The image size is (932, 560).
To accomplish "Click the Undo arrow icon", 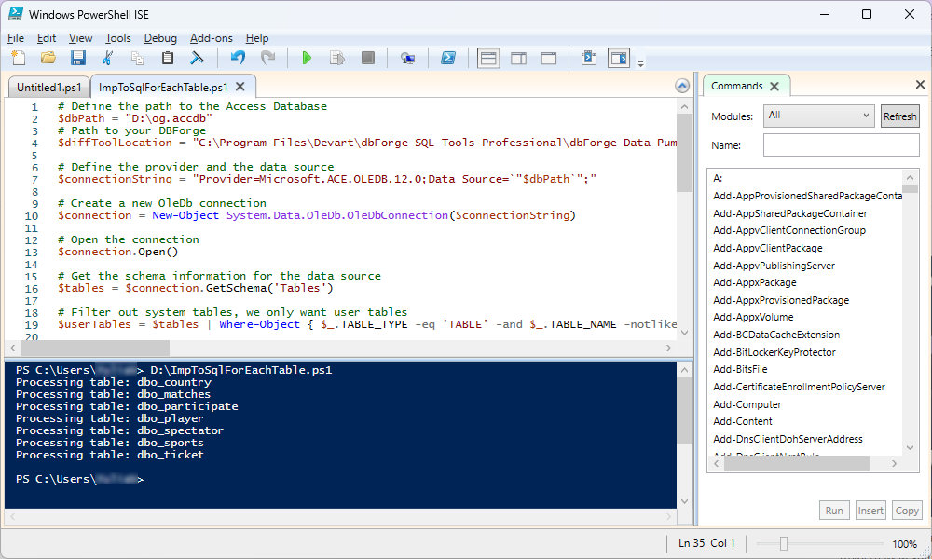I will [x=238, y=58].
